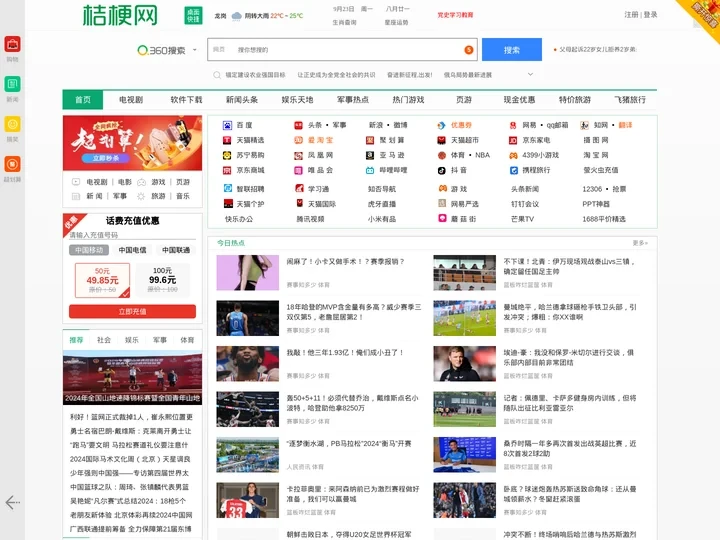
Task: Click the NBA basketball icon
Action: pos(441,155)
